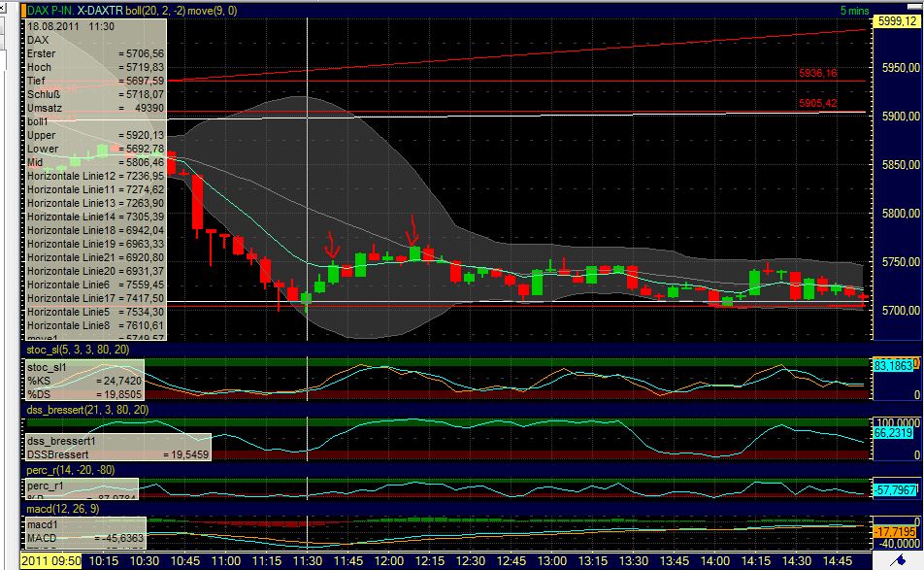This screenshot has height=570, width=924.
Task: Click the 'DSSBressert = 19,5459' row
Action: (x=117, y=454)
